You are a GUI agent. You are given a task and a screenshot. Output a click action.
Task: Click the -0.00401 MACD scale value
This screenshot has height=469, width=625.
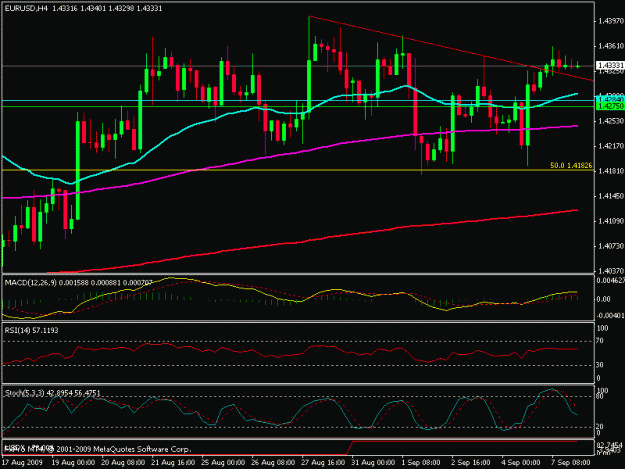pyautogui.click(x=610, y=316)
